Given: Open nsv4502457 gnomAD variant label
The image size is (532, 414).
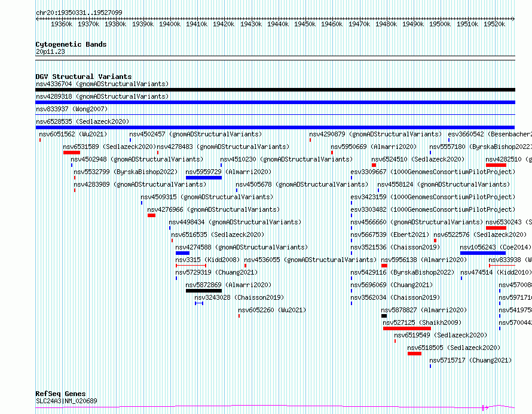Looking at the screenshot, I should tap(196, 134).
